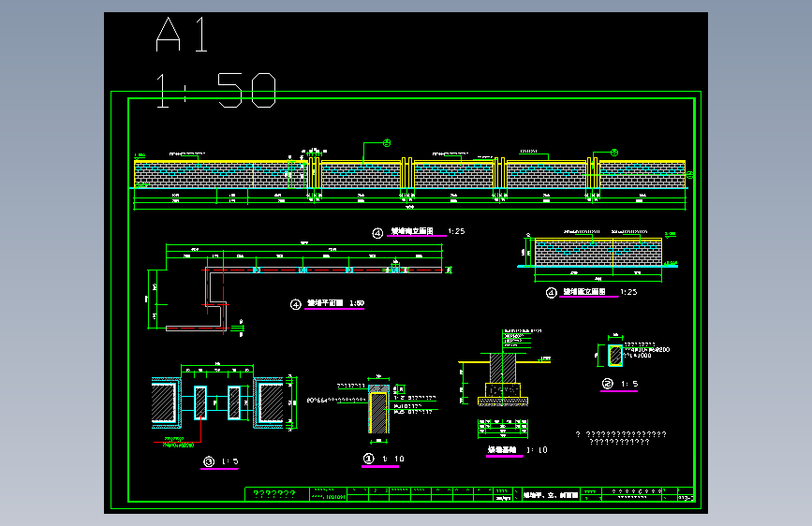The image size is (812, 526).
Task: Click "1: 10" scale beside circled 1
Action: tap(393, 459)
